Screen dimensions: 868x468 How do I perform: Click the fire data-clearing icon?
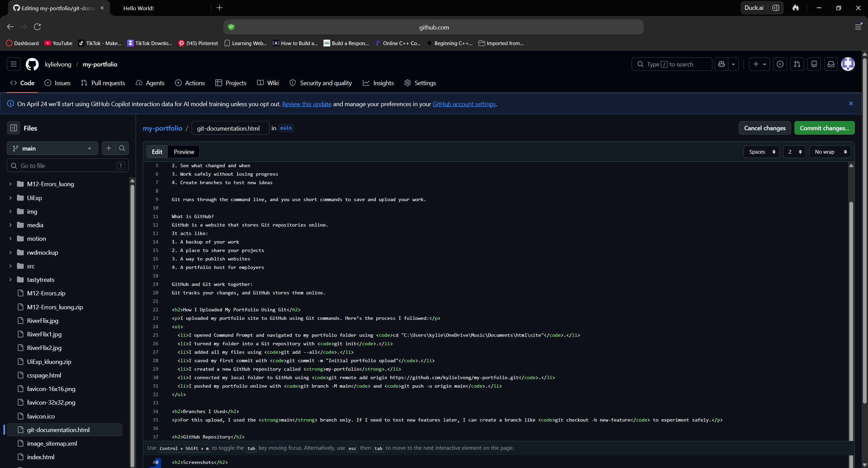(795, 8)
